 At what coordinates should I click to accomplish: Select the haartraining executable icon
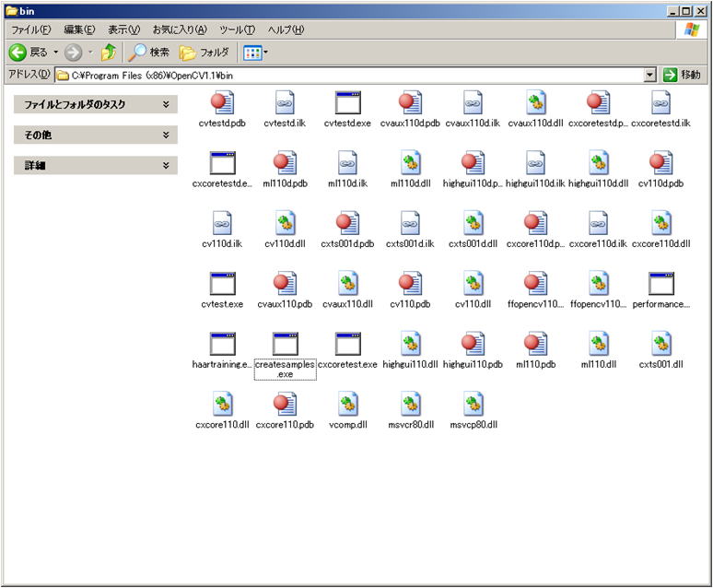(x=222, y=344)
